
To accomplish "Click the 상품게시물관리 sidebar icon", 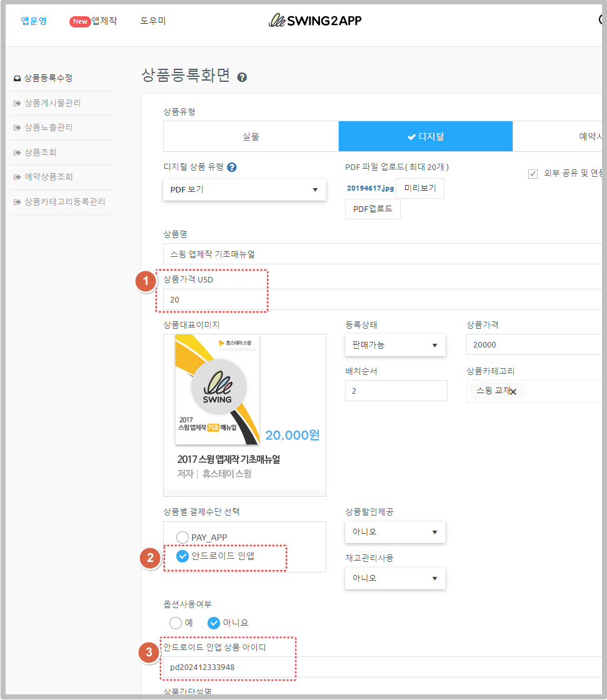I will pos(18,103).
